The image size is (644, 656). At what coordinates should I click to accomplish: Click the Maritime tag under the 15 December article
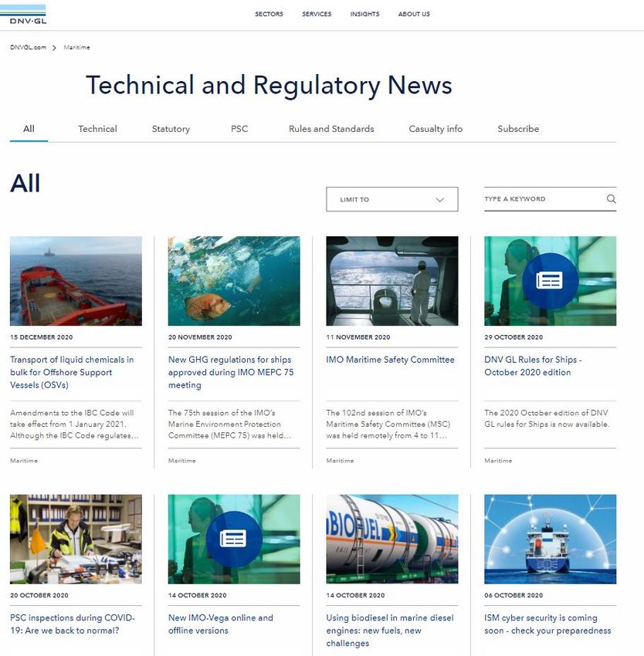pos(24,461)
